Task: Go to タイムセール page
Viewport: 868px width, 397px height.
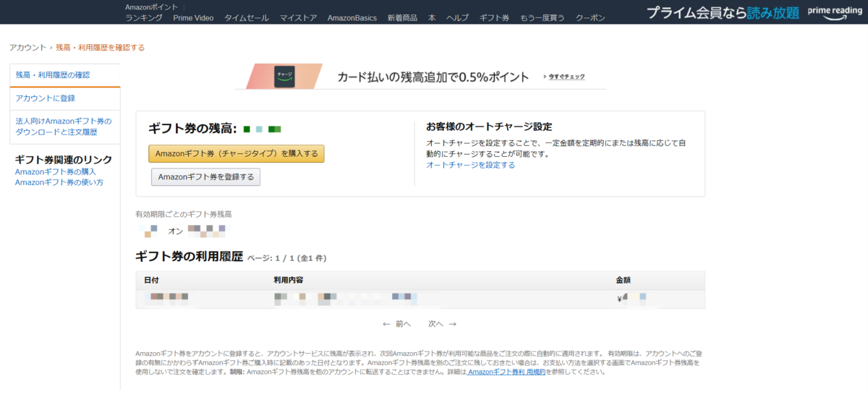Action: pyautogui.click(x=246, y=18)
